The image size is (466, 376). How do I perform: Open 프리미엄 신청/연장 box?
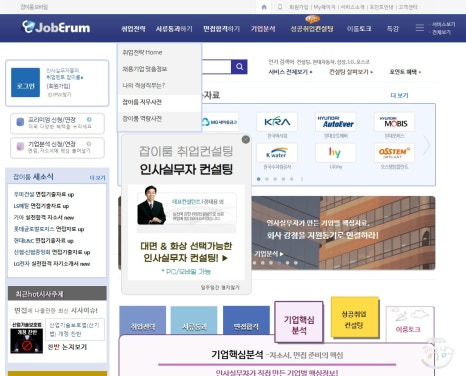coord(57,123)
